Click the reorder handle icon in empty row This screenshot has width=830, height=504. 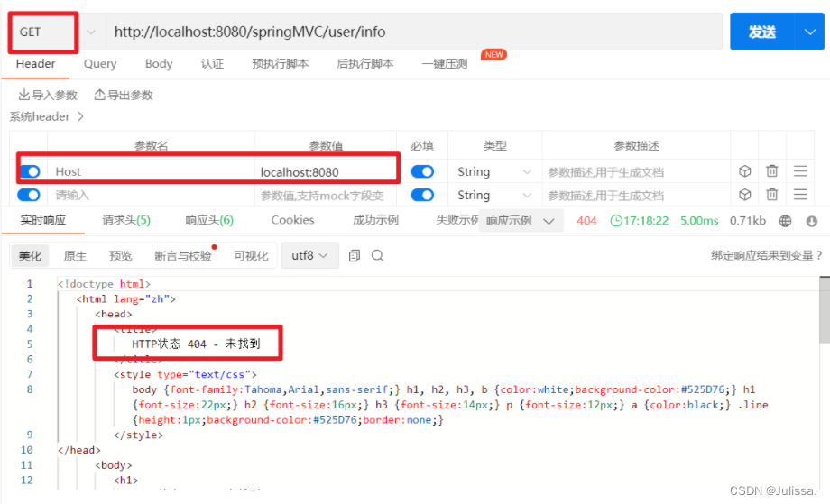tap(800, 195)
